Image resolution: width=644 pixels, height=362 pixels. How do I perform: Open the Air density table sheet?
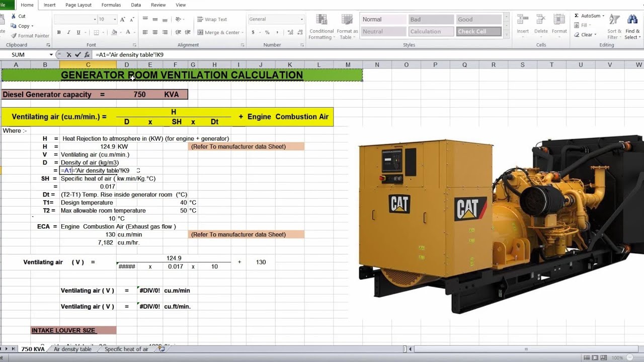click(73, 349)
